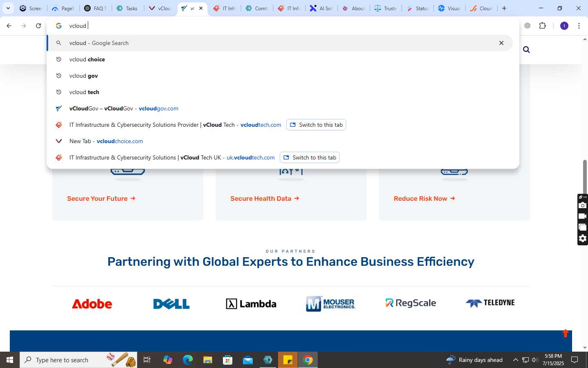Click the browser back arrow
588x368 pixels.
click(9, 26)
